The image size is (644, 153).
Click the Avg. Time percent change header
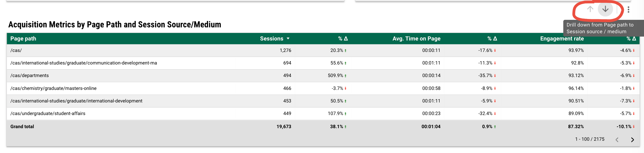[492, 39]
